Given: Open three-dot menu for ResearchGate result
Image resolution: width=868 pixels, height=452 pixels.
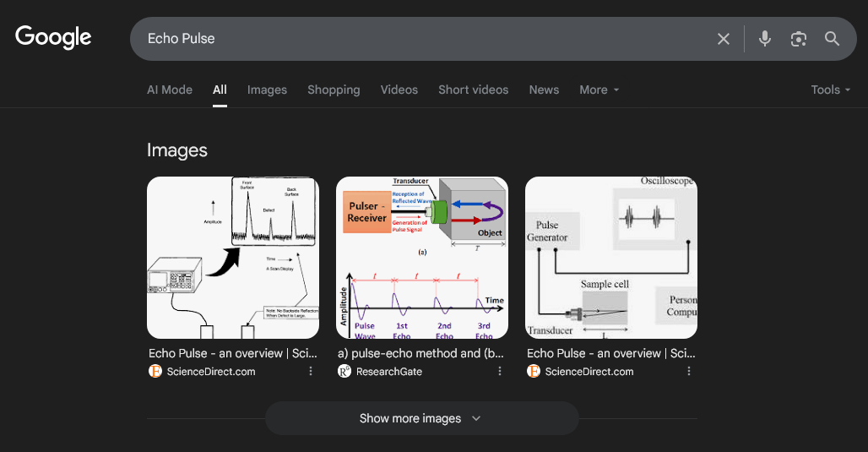Looking at the screenshot, I should 500,371.
